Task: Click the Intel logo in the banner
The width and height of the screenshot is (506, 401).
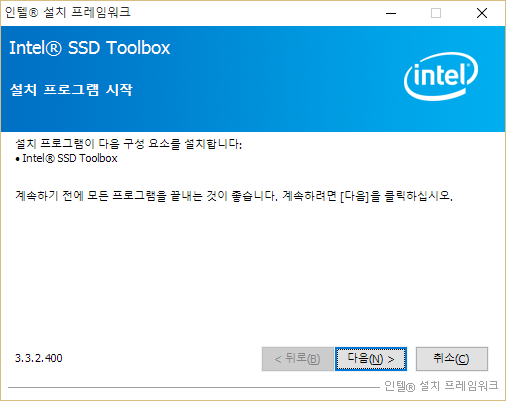Action: (x=441, y=76)
